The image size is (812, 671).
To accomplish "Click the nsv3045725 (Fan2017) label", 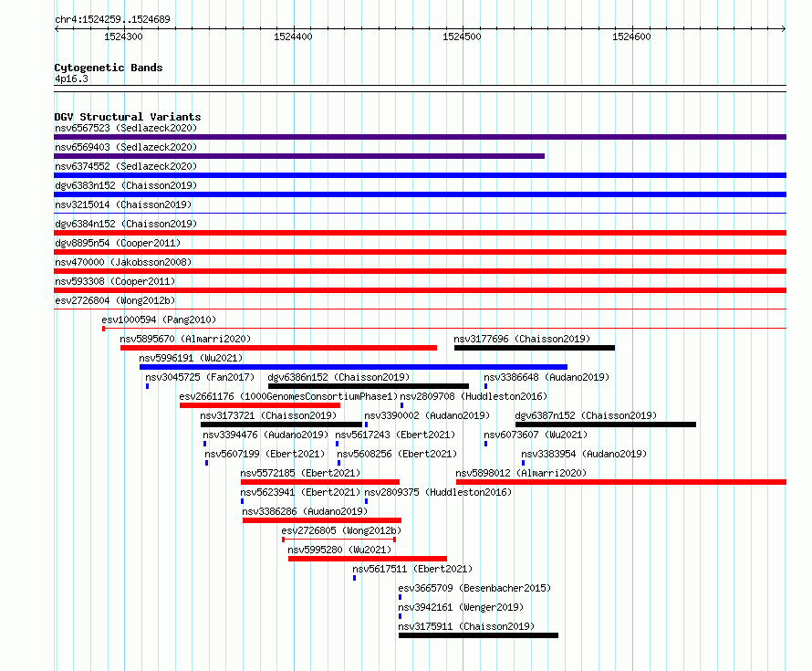I will point(200,377).
